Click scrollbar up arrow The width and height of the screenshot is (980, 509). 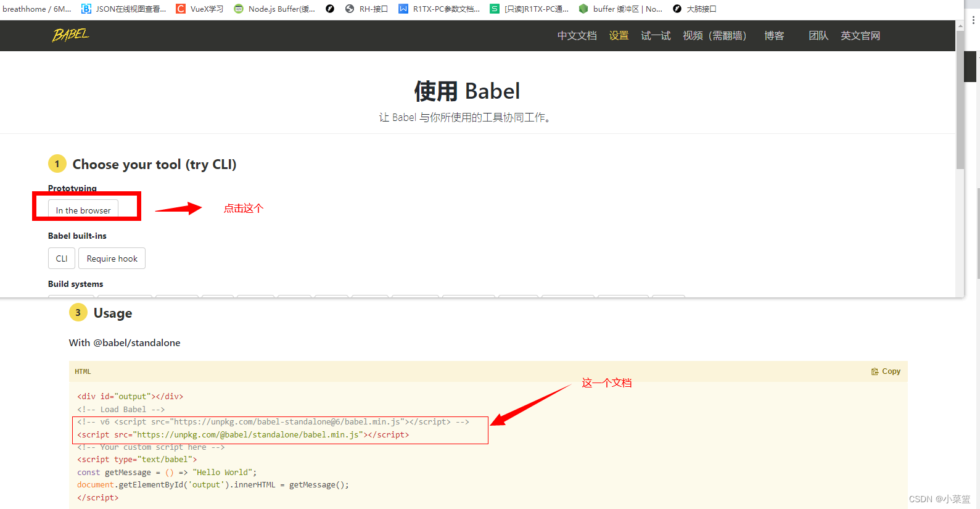coord(960,26)
